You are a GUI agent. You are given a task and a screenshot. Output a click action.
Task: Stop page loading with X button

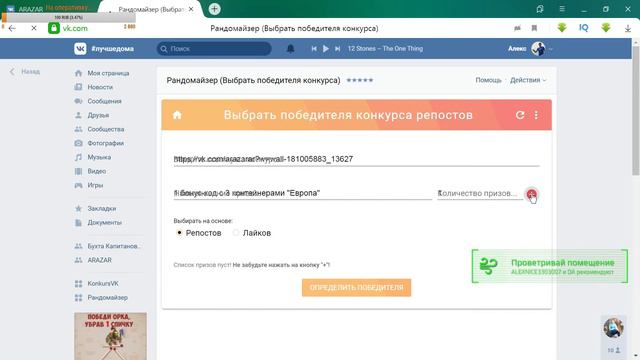(33, 28)
